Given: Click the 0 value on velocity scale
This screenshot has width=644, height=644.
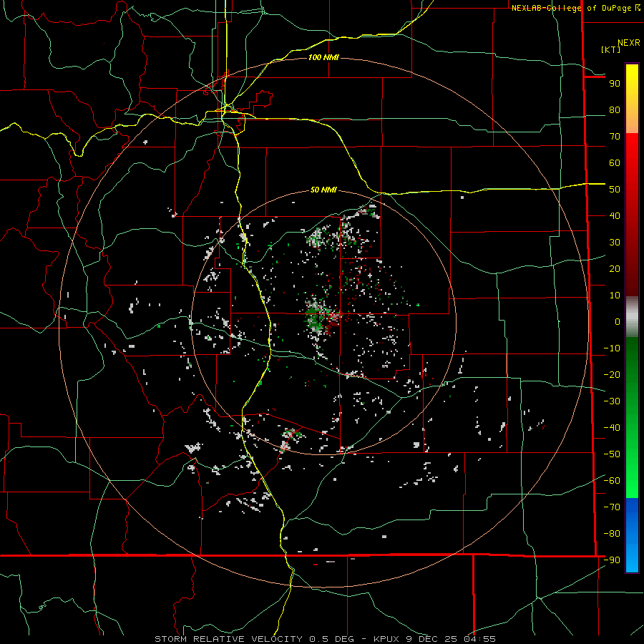Looking at the screenshot, I should [x=618, y=322].
